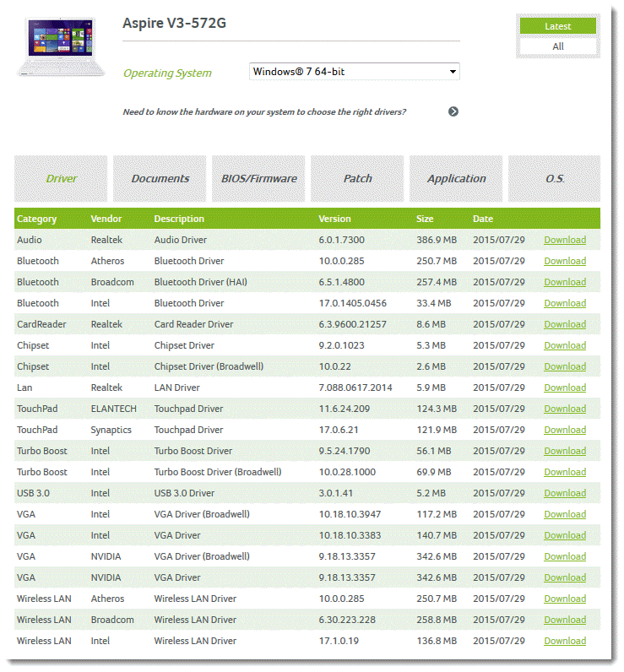Click version 17.0.1405.0456 cell
624x672 pixels.
click(353, 303)
